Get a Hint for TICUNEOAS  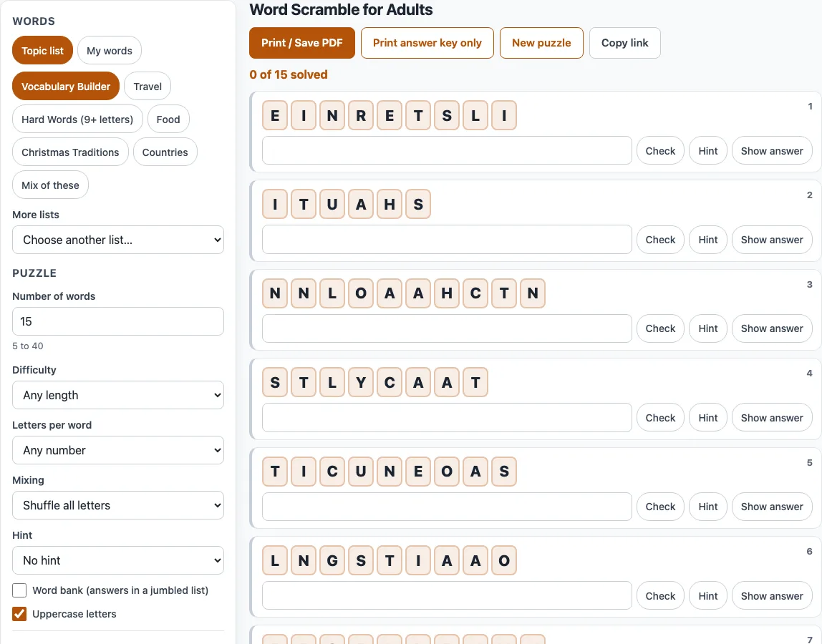pyautogui.click(x=708, y=507)
